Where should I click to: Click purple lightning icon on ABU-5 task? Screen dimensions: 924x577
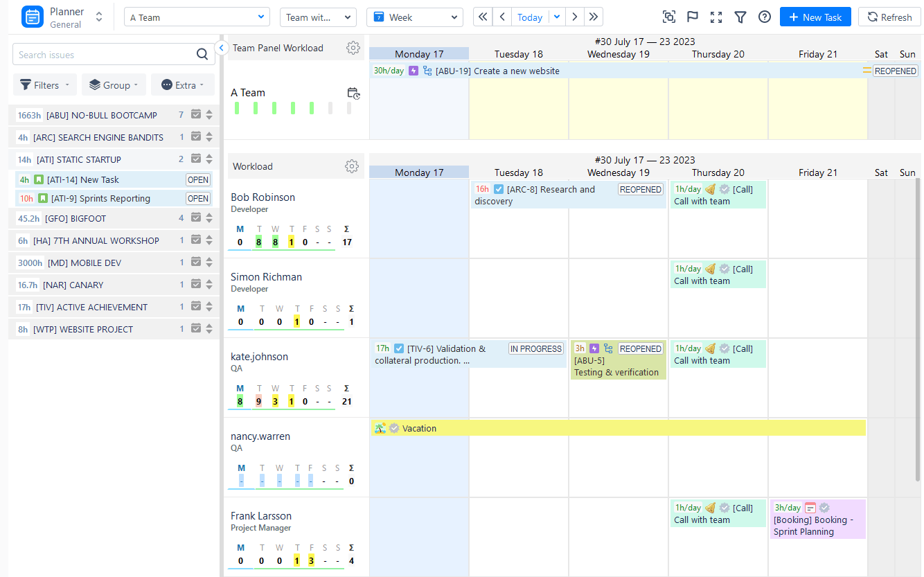pos(594,348)
